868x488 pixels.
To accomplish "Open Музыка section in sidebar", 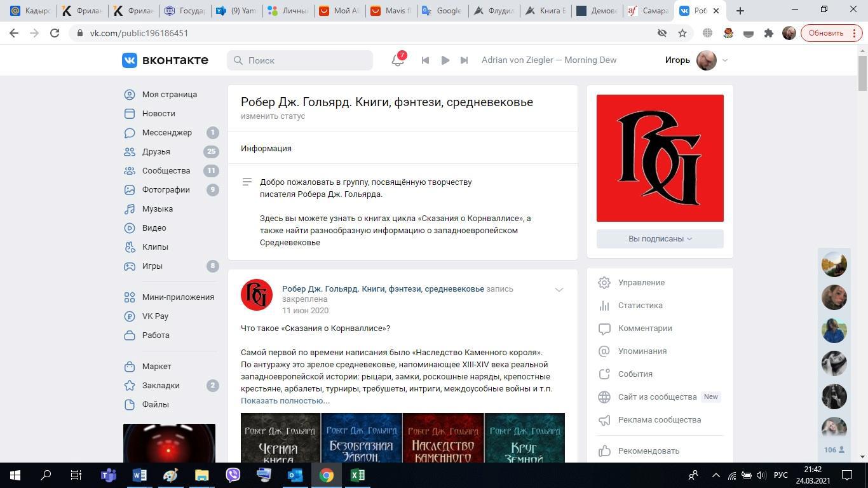I will (x=157, y=209).
